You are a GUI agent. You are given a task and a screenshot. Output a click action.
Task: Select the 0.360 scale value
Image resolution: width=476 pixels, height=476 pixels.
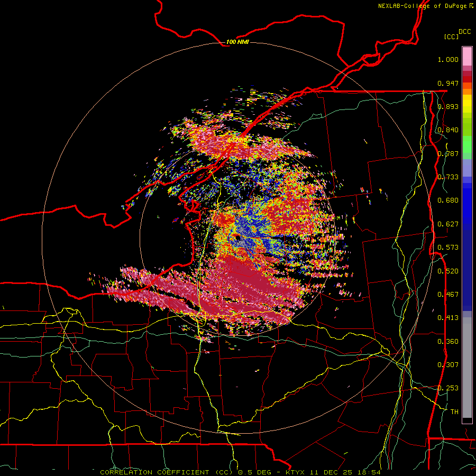tap(448, 342)
